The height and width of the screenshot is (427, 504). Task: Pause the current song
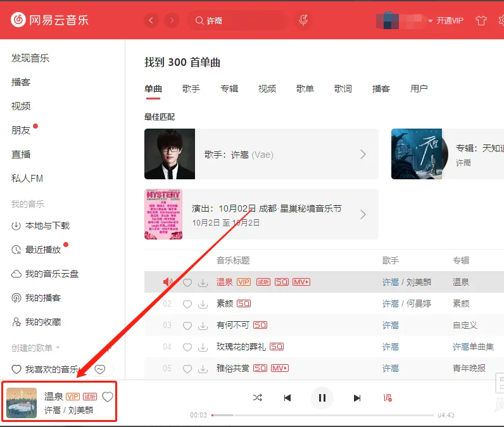pos(322,398)
